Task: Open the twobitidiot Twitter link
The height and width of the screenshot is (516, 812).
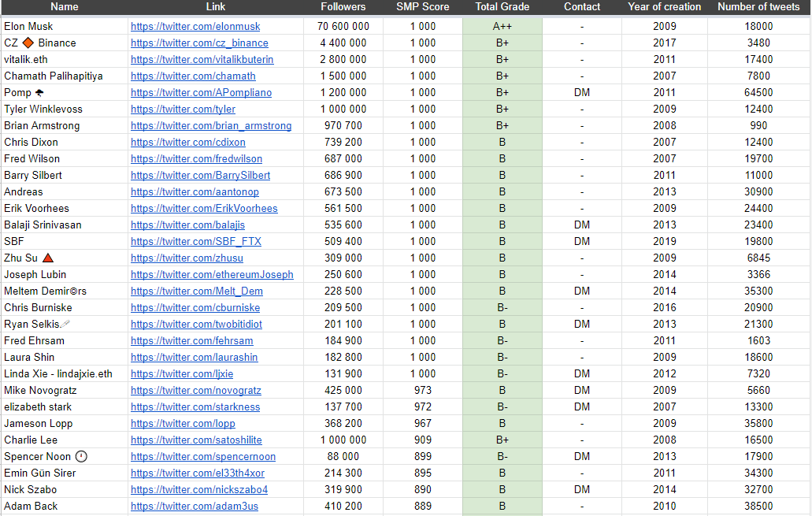Action: click(x=196, y=325)
